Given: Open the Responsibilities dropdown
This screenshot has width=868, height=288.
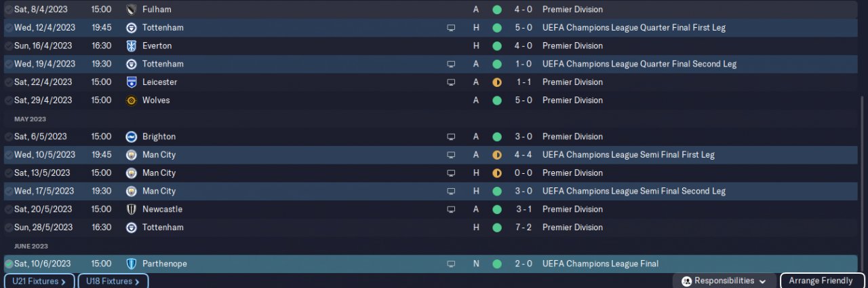Looking at the screenshot, I should coord(724,281).
